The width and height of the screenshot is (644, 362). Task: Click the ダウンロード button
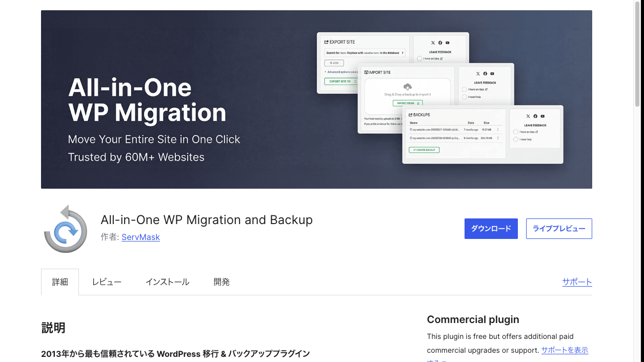pos(491,229)
